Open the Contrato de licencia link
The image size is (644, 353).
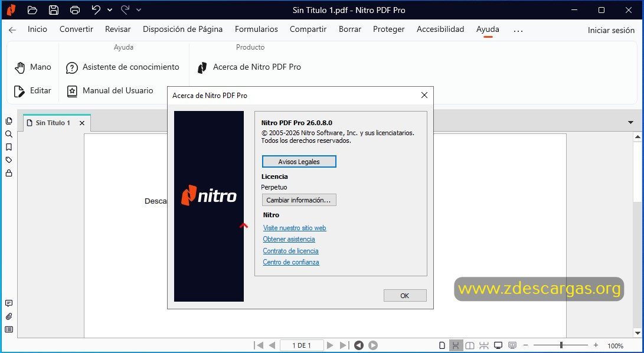click(x=291, y=251)
